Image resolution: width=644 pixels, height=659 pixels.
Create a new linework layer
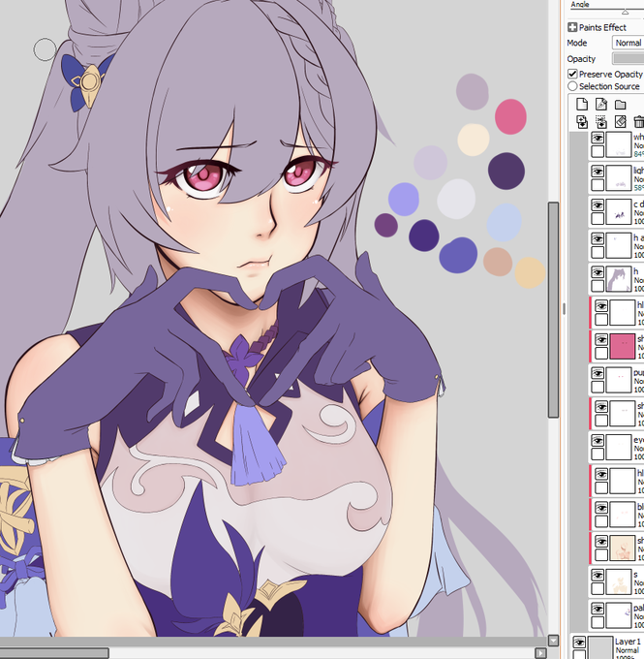pyautogui.click(x=601, y=104)
